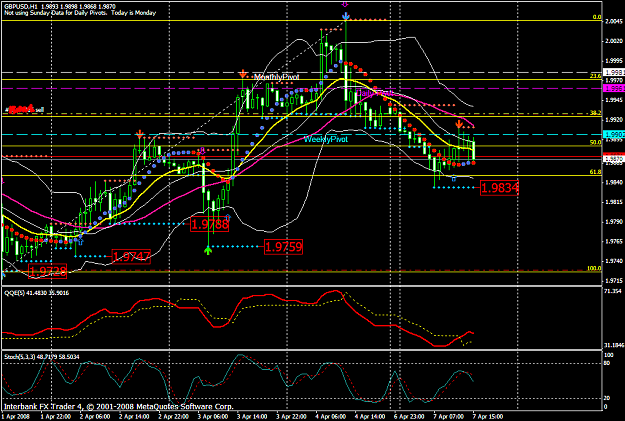Click the 38.2 Fibonacci level label
The height and width of the screenshot is (421, 625).
(x=596, y=113)
